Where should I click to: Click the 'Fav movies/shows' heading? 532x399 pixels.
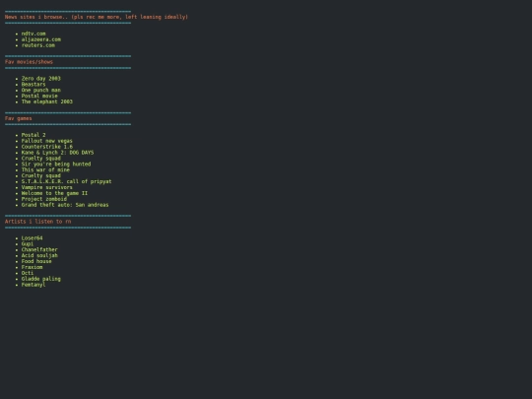29,62
